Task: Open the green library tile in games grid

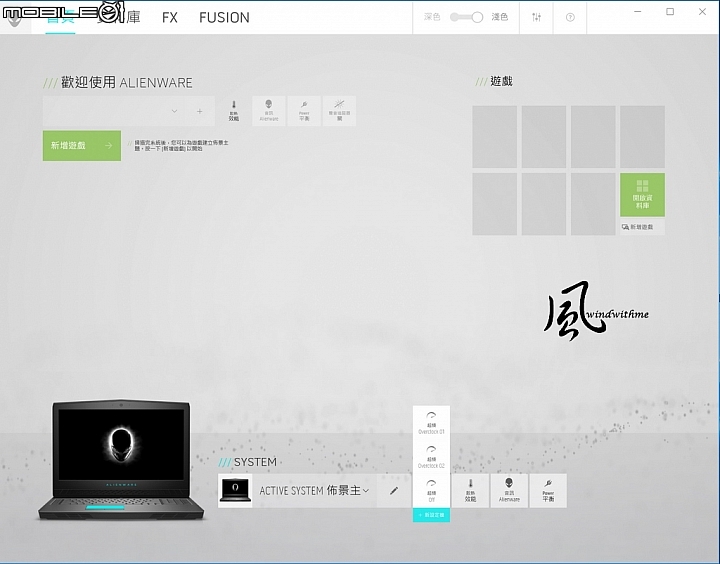Action: [642, 195]
